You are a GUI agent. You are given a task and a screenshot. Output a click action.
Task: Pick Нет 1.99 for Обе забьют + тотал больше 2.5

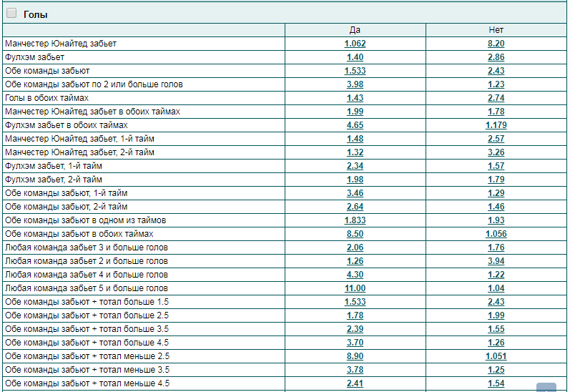496,315
